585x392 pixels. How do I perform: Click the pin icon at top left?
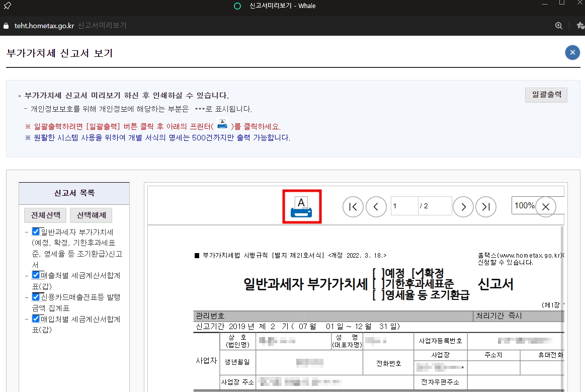pyautogui.click(x=7, y=5)
